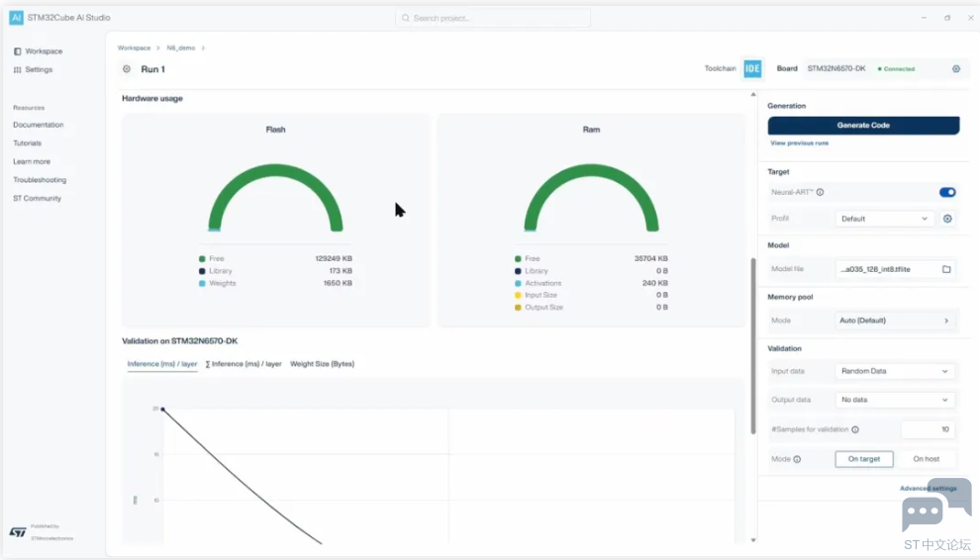Click Ram Input Size legend swatch
The height and width of the screenshot is (560, 980).
pyautogui.click(x=518, y=295)
